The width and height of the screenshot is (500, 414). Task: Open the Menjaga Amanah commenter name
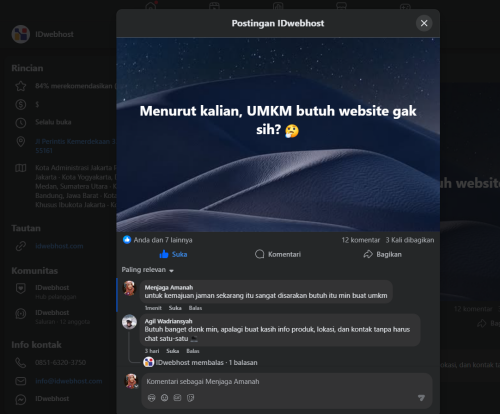tap(169, 287)
